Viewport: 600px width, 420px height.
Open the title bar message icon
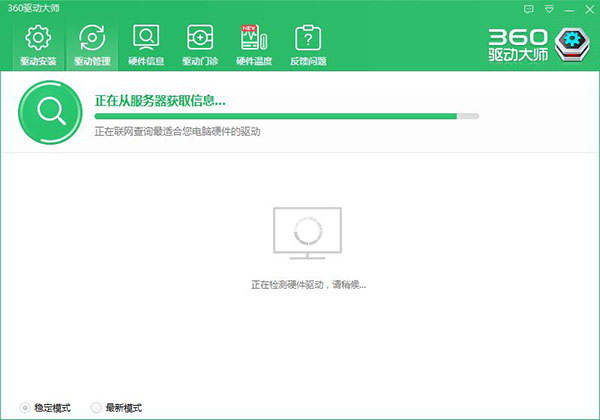[x=528, y=8]
